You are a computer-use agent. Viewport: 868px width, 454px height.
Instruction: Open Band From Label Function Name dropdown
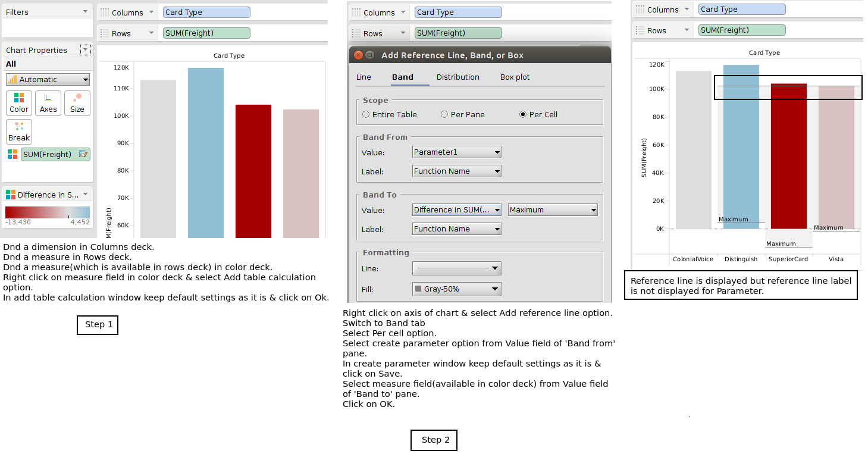coord(457,171)
